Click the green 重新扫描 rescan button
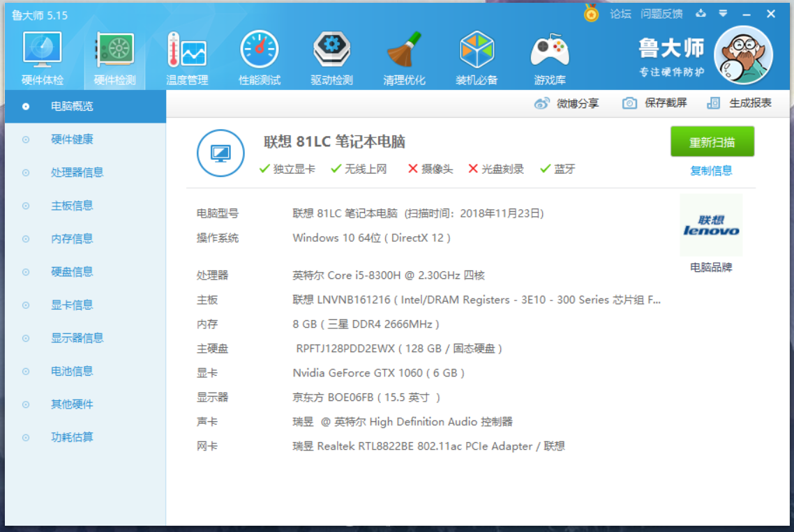This screenshot has width=794, height=532. click(712, 141)
